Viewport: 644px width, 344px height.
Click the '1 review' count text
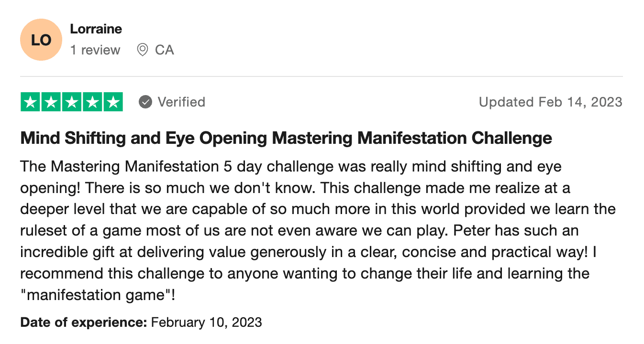tap(95, 50)
